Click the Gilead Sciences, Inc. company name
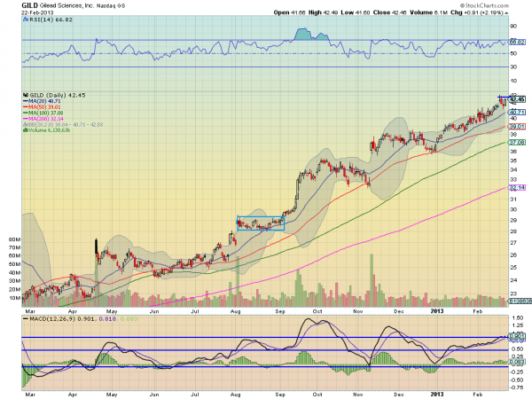The width and height of the screenshot is (532, 399). tap(66, 6)
